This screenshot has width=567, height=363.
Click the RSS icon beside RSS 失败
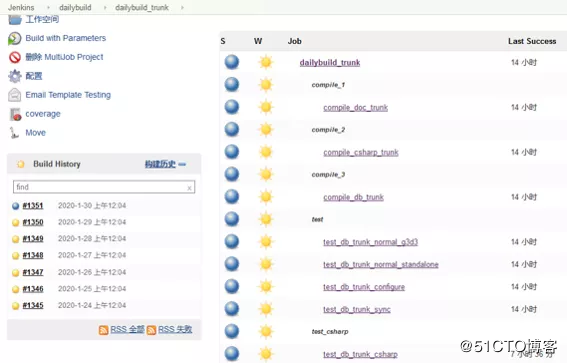[152, 330]
